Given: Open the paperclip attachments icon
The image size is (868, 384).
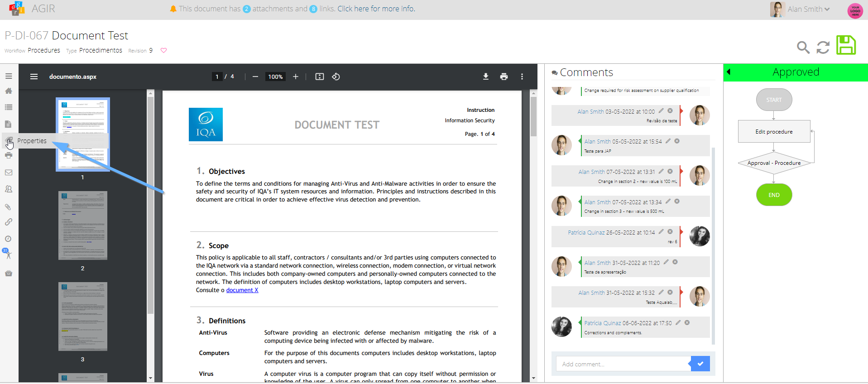Looking at the screenshot, I should (9, 207).
